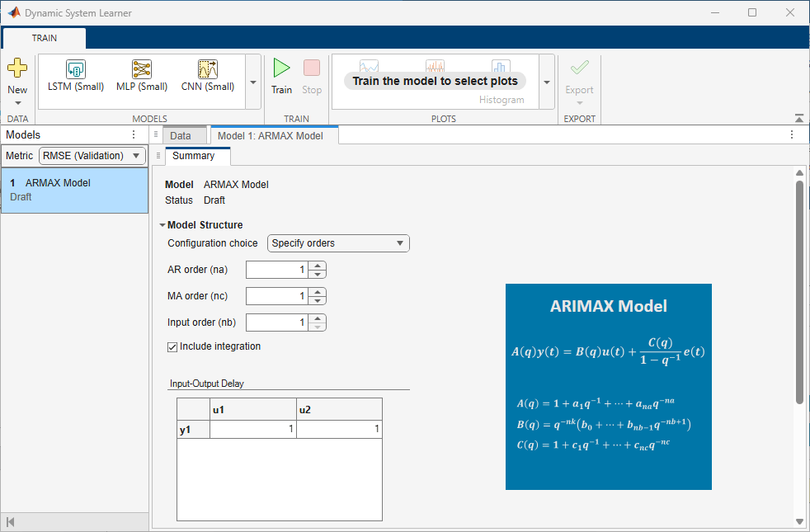Maximize the Dynamic System Learner window
This screenshot has height=532, width=810.
pyautogui.click(x=752, y=12)
